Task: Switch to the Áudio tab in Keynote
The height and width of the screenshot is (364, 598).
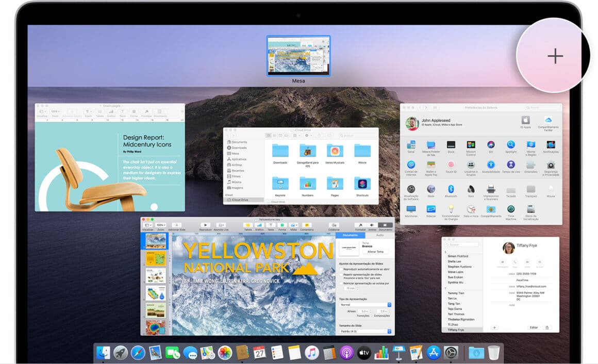Action: tap(380, 236)
